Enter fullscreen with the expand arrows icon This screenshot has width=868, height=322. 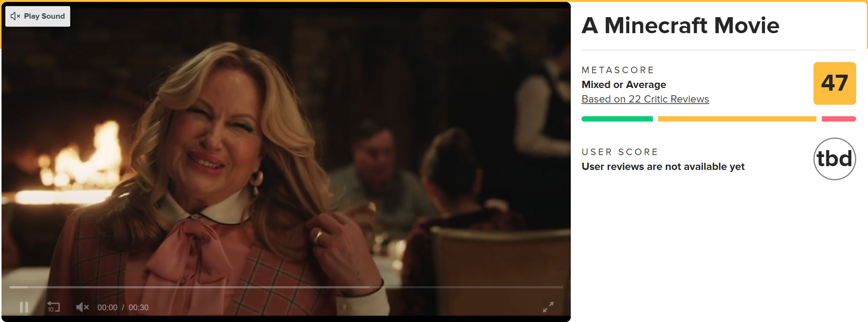click(548, 307)
